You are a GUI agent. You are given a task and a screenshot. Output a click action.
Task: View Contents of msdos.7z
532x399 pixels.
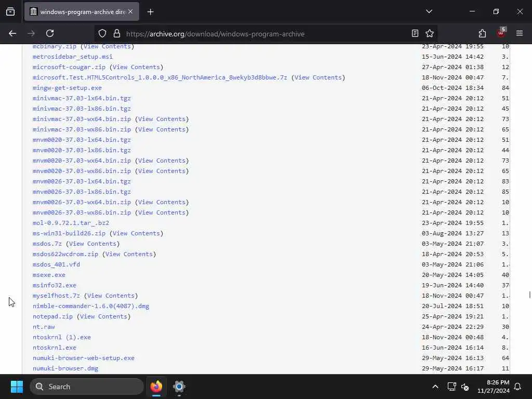coord(92,244)
